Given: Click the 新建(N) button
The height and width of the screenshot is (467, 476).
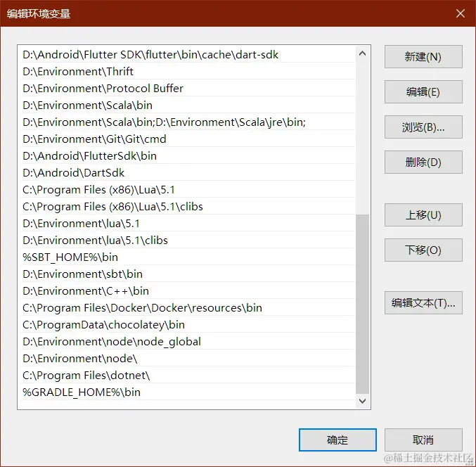Looking at the screenshot, I should (x=423, y=57).
